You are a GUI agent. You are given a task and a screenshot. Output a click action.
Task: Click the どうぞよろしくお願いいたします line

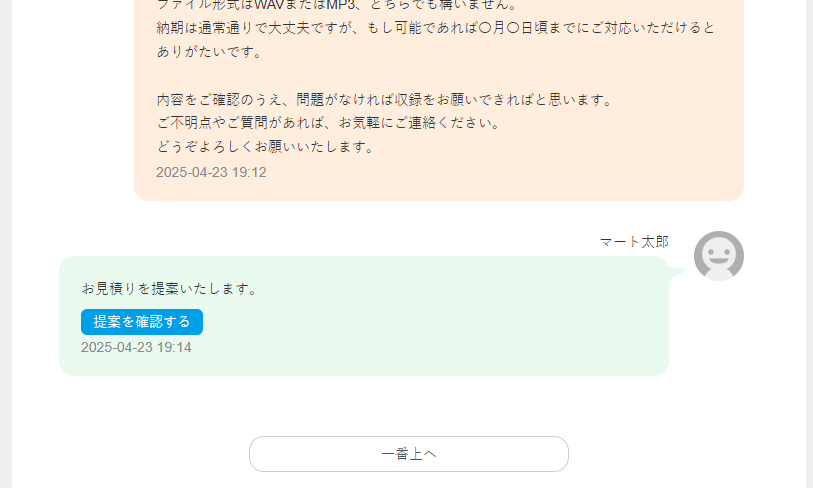tap(265, 147)
